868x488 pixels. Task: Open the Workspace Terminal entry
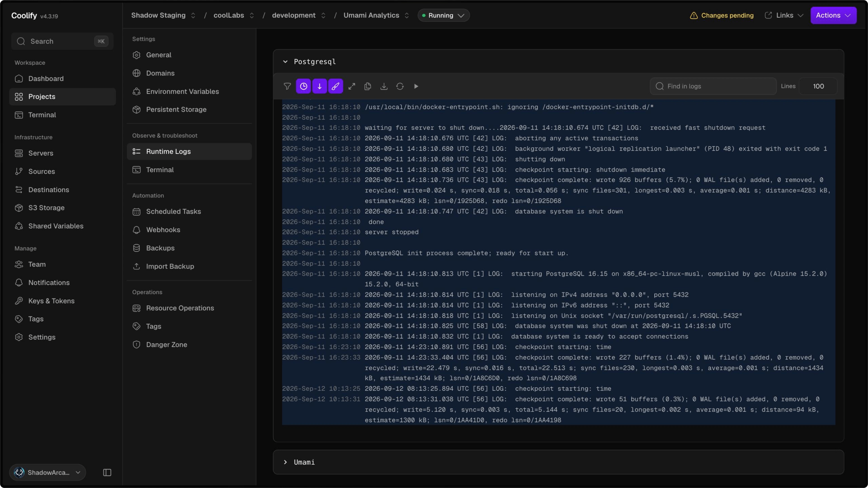tap(63, 115)
